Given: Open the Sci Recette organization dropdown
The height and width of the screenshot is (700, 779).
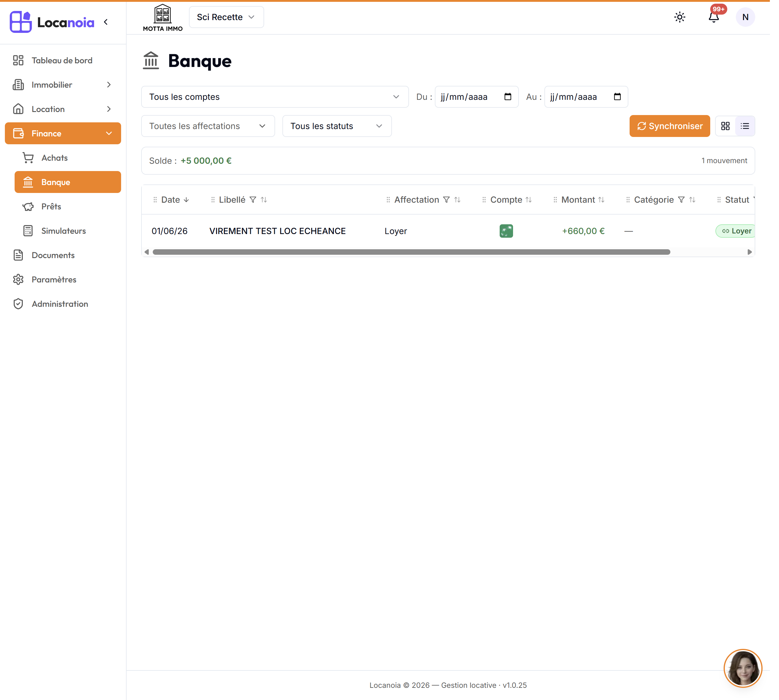Looking at the screenshot, I should (226, 17).
